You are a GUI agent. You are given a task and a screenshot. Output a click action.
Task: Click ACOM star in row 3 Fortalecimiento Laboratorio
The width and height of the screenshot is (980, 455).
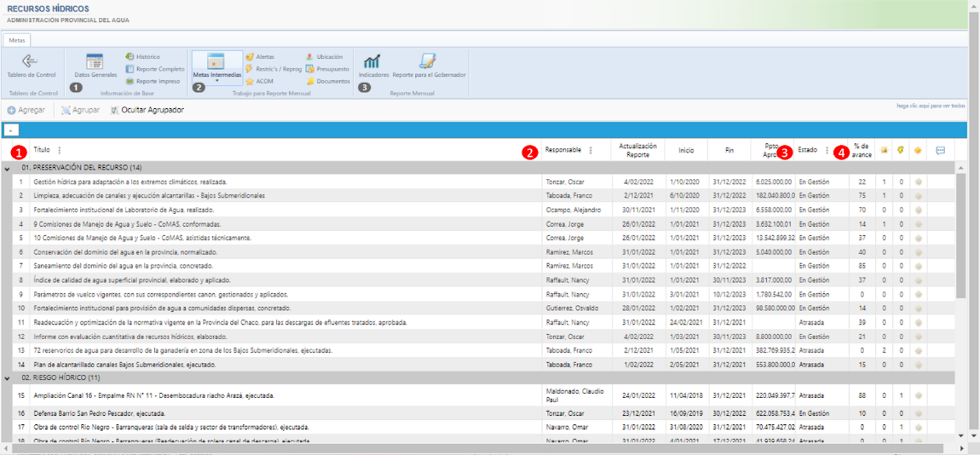(x=918, y=210)
